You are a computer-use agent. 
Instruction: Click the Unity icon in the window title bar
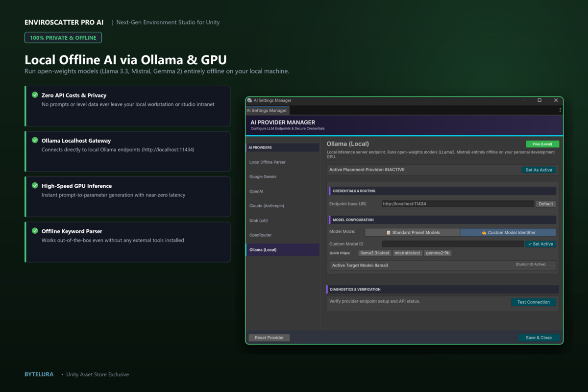pos(249,100)
